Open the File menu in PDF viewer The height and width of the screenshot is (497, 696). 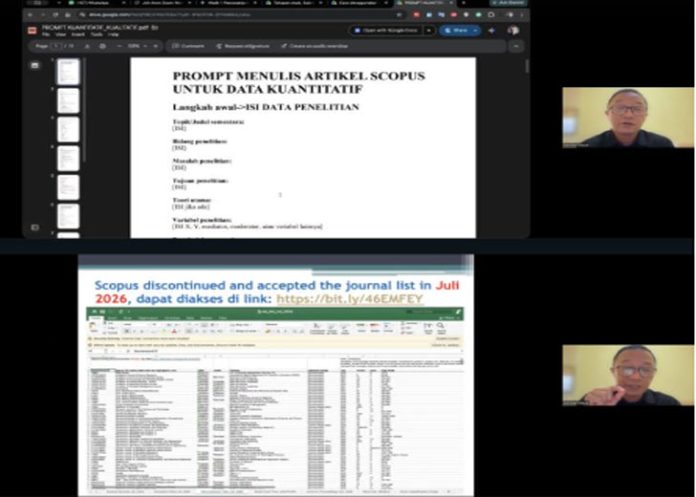pyautogui.click(x=45, y=35)
